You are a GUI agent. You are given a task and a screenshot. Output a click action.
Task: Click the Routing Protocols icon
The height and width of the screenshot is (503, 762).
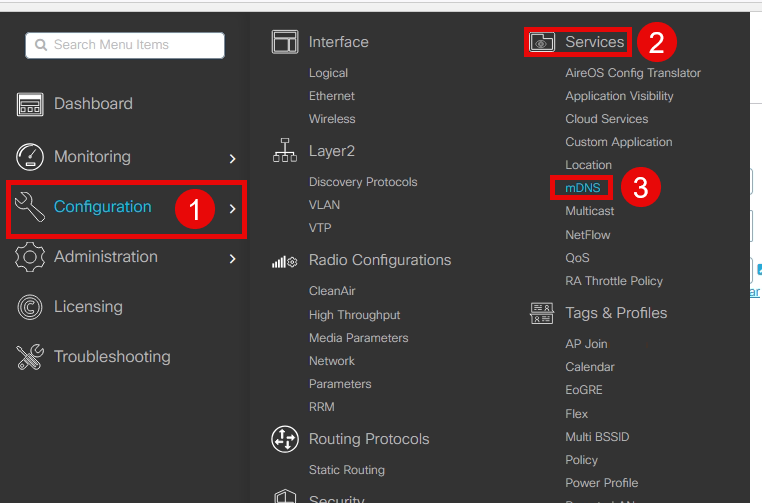click(285, 439)
